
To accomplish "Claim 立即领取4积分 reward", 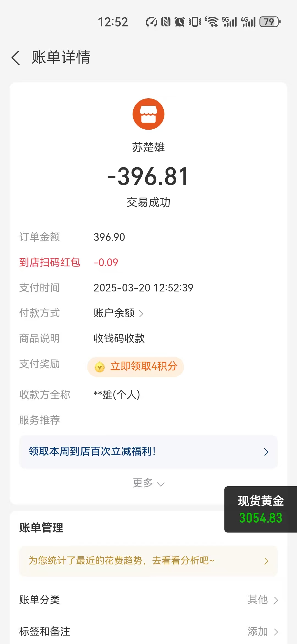I will click(136, 367).
